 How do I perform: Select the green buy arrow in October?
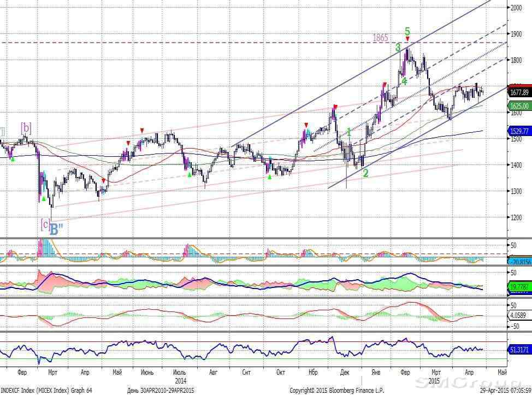pos(269,176)
